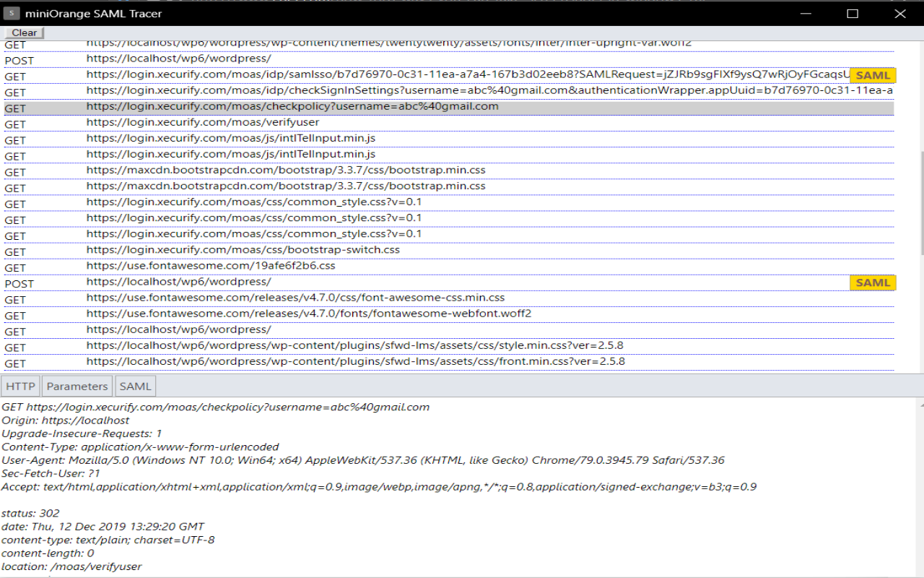Click the 'status: 302' line
The width and height of the screenshot is (924, 578).
click(x=30, y=513)
